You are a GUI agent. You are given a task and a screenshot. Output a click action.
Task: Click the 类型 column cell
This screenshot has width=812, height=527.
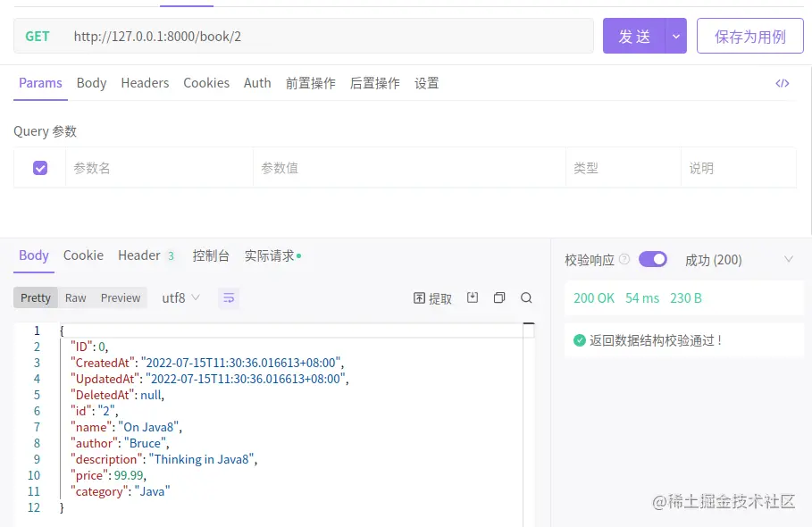624,168
